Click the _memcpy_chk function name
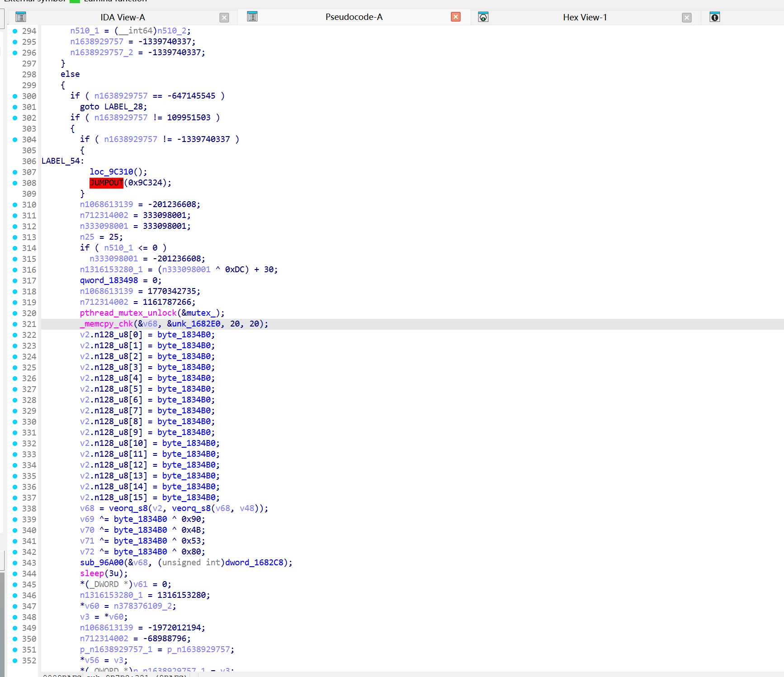This screenshot has width=784, height=677. coord(107,324)
